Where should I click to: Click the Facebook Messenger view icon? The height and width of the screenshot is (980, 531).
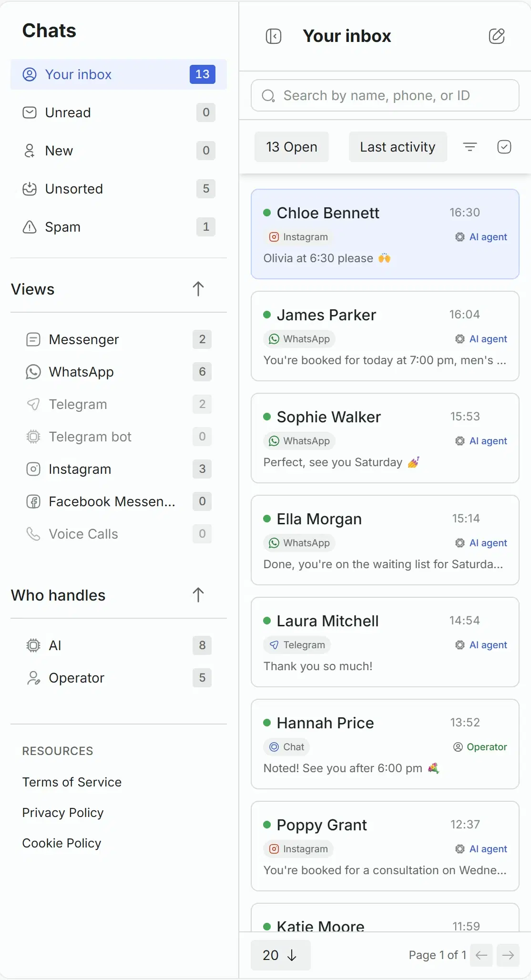33,501
